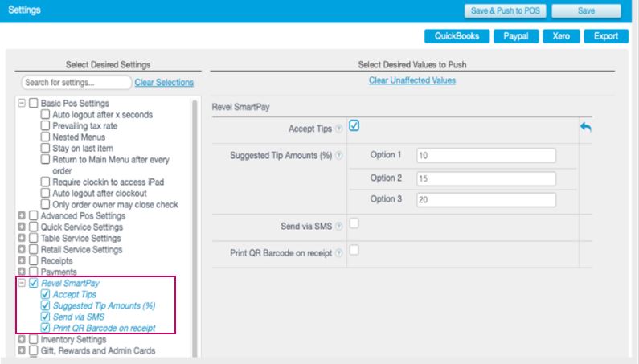Click the Clear Selections link
Screen dimensions: 639x364
click(x=164, y=83)
